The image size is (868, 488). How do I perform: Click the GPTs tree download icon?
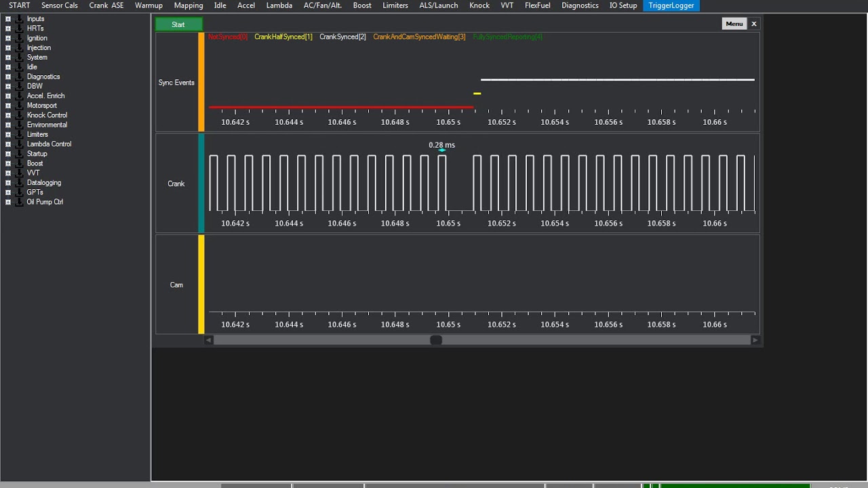point(18,192)
